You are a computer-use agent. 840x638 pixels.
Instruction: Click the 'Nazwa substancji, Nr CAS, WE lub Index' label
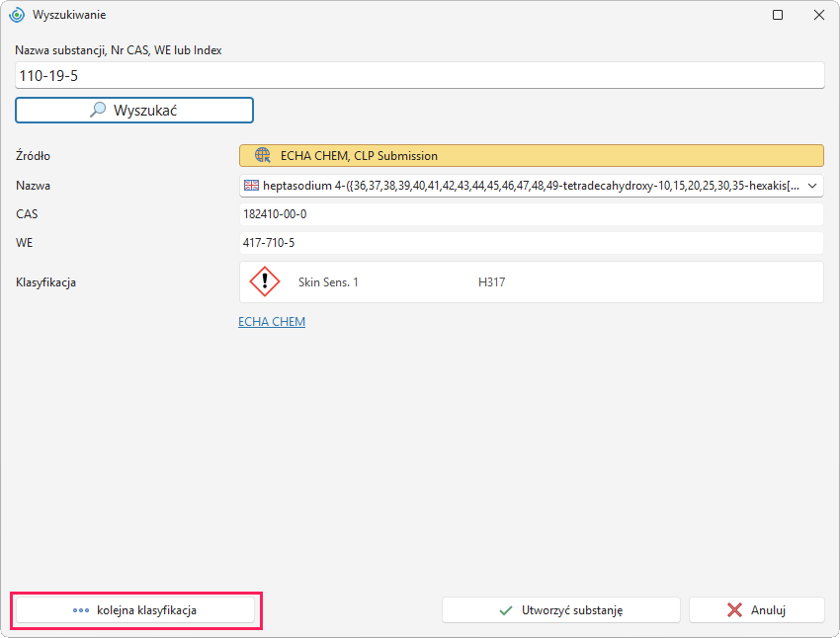click(x=119, y=50)
